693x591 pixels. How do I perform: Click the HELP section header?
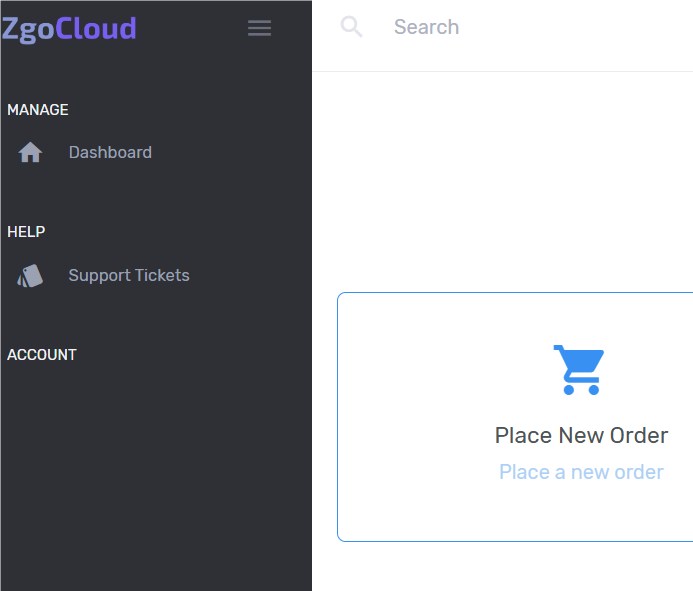[x=26, y=232]
